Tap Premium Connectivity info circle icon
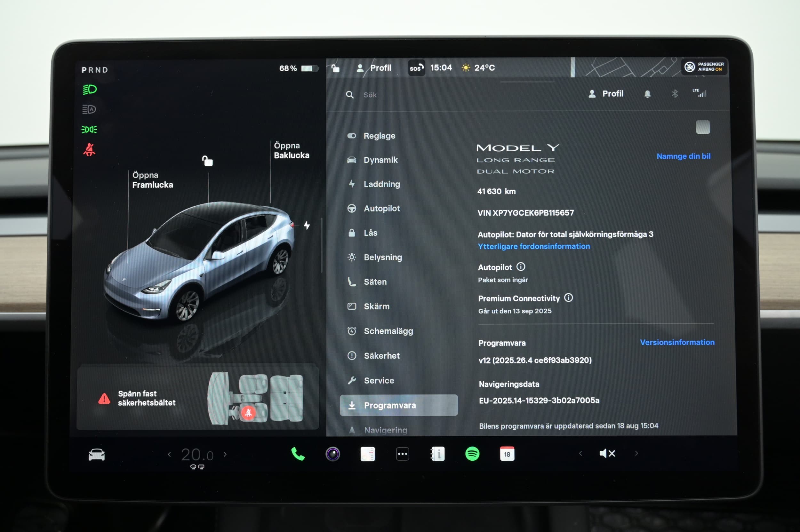The height and width of the screenshot is (532, 800). coord(569,298)
